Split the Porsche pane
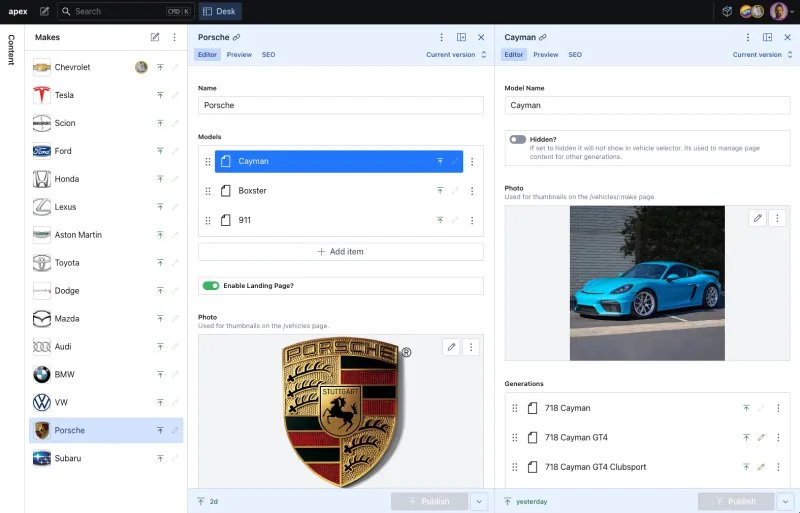Image resolution: width=800 pixels, height=513 pixels. point(461,37)
